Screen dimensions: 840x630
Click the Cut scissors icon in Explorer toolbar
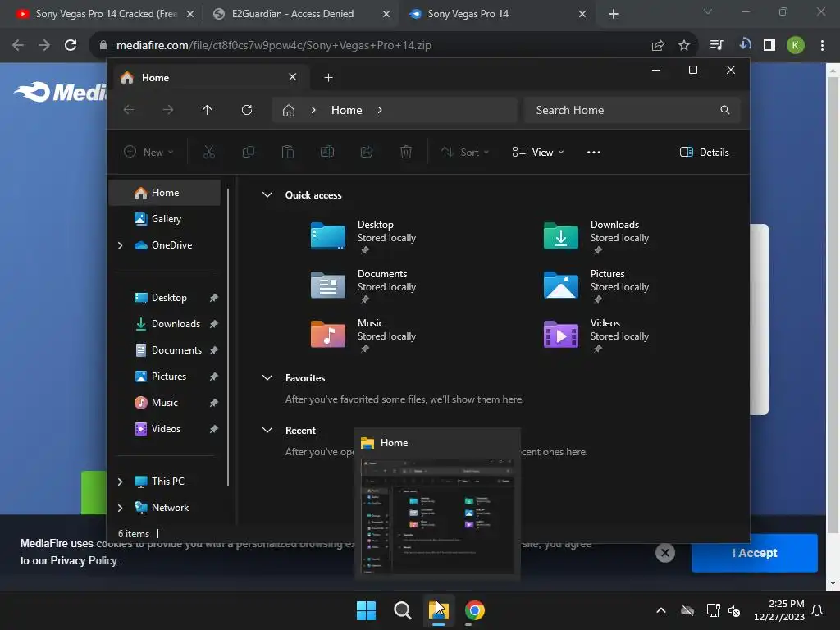[209, 152]
